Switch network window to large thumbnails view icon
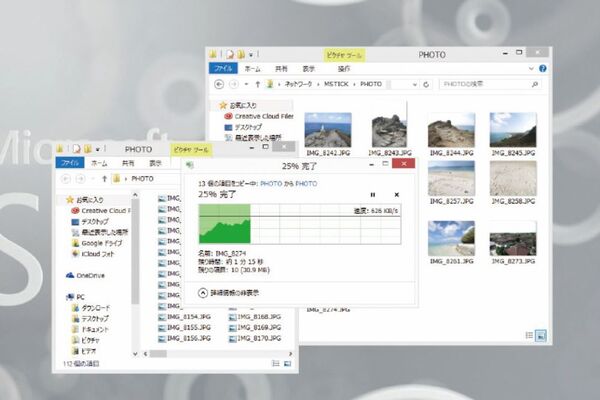 tap(541, 336)
